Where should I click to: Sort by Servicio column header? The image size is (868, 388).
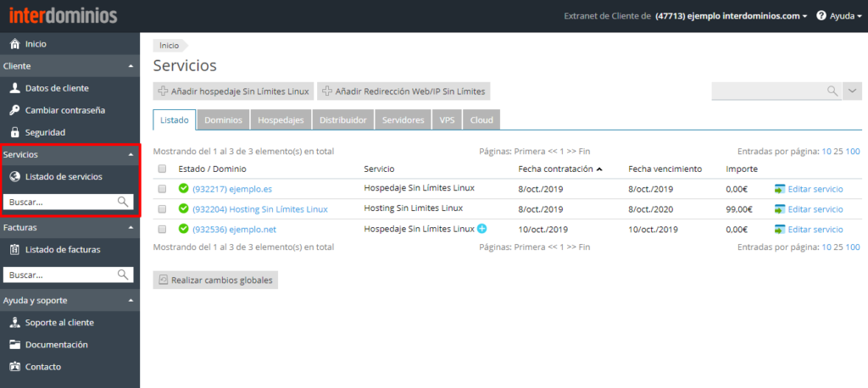coord(379,169)
